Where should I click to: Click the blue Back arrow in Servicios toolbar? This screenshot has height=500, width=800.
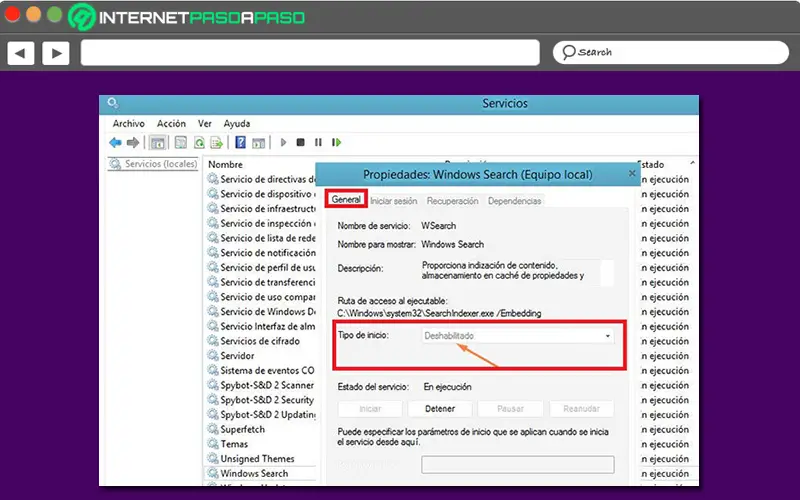(x=115, y=142)
